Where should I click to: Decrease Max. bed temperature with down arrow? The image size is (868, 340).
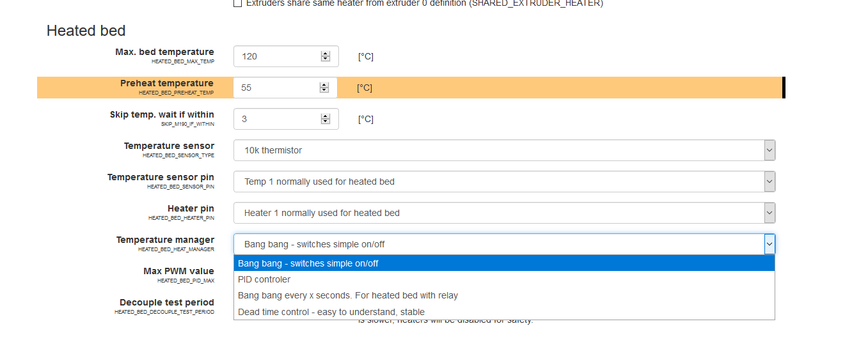coord(325,59)
